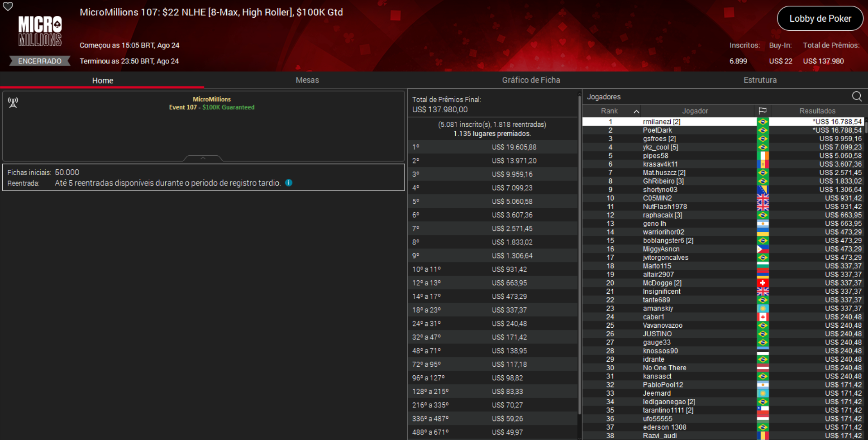Image resolution: width=868 pixels, height=440 pixels.
Task: Select player row jvitorgoncalves
Action: 723,258
